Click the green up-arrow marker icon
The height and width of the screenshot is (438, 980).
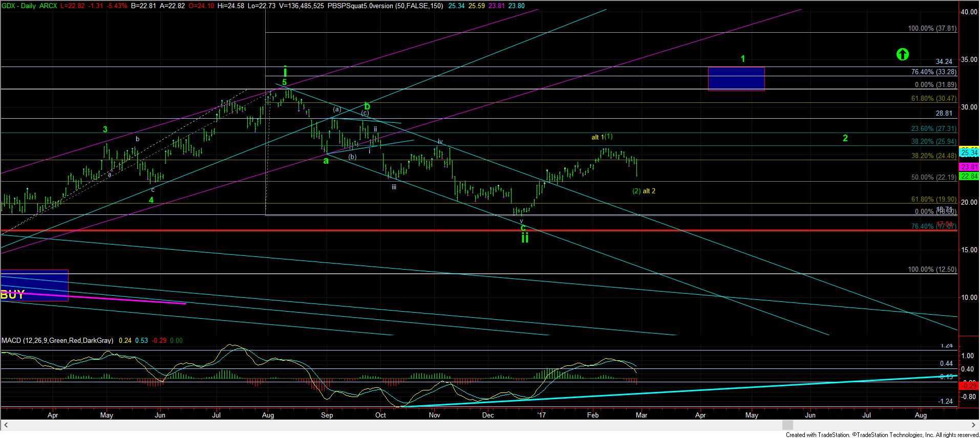(x=902, y=54)
